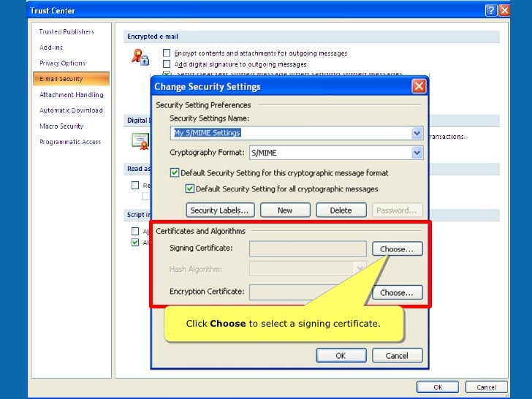
Task: Click OK in the Trust Center window
Action: pos(438,387)
